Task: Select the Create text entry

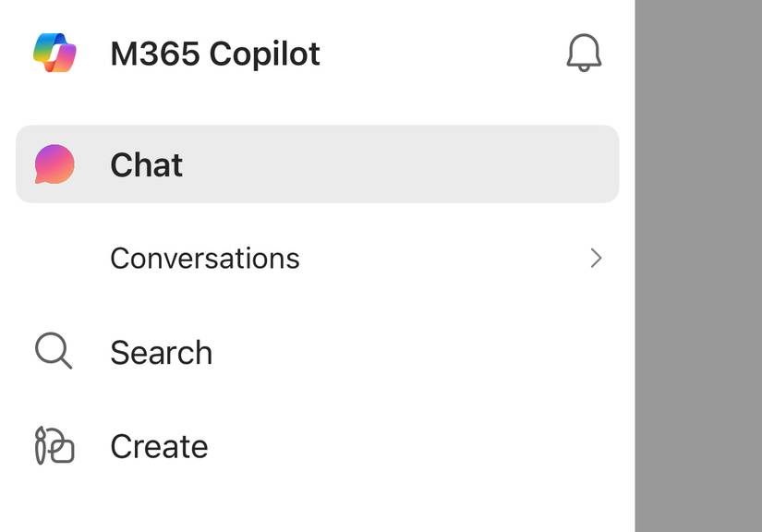Action: [159, 445]
